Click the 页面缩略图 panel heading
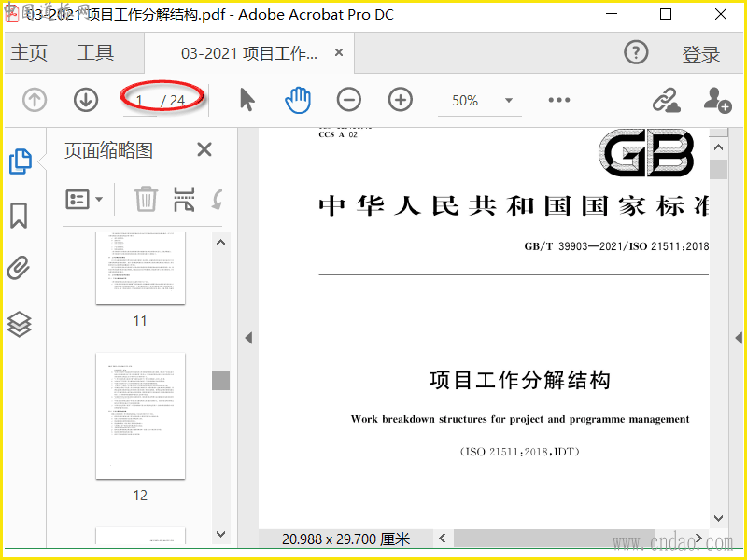 coord(108,150)
